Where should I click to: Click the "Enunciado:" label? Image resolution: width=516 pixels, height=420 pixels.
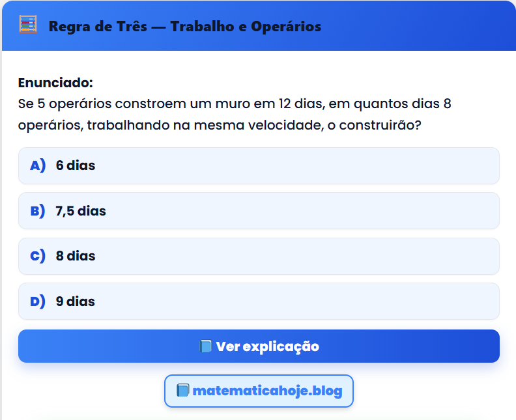point(55,83)
